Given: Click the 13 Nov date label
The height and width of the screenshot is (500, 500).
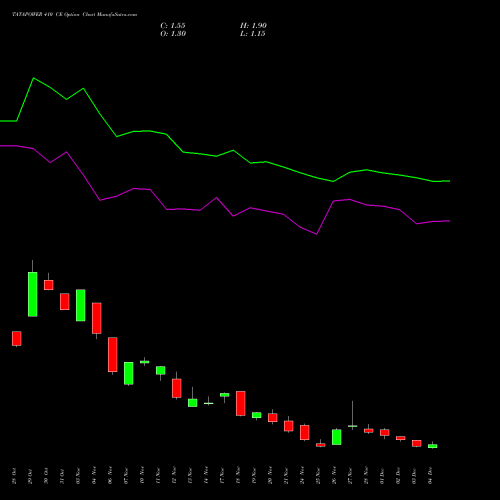Looking at the screenshot, I should tap(190, 476).
